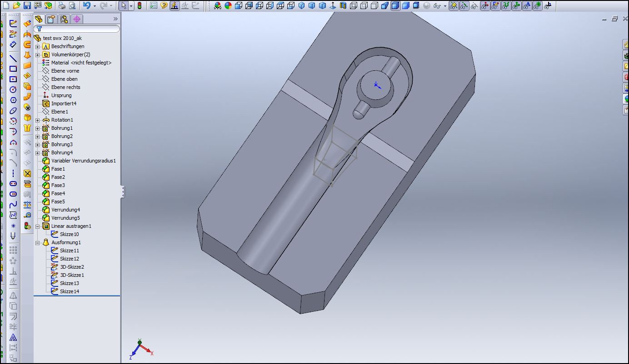This screenshot has width=629, height=364.
Task: Select the Verrundung5 fillet feature
Action: 65,218
